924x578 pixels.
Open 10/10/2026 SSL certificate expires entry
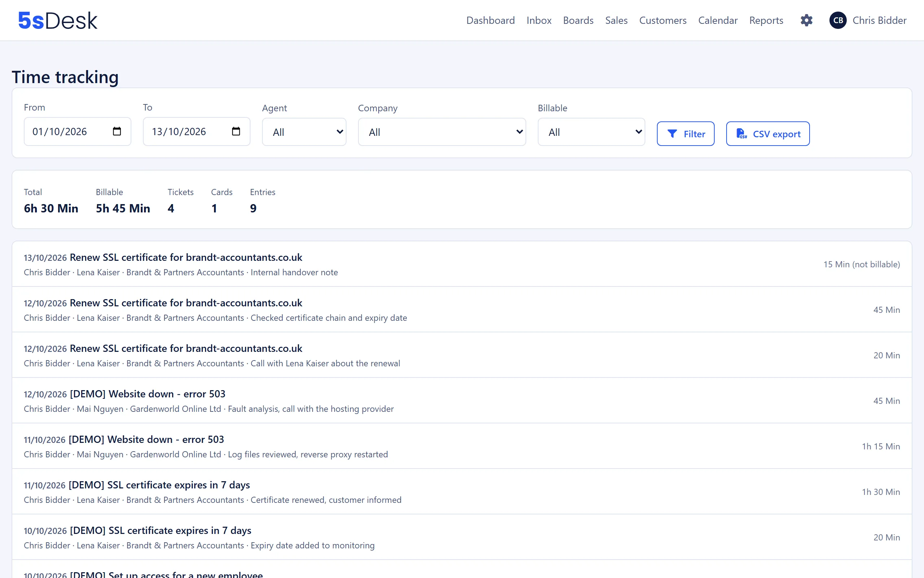click(x=462, y=537)
